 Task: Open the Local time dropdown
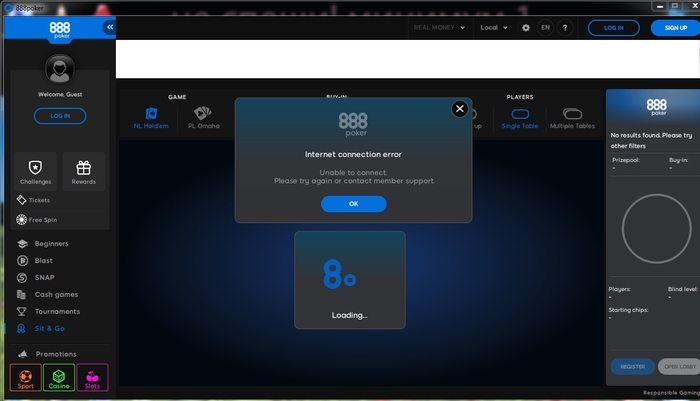click(x=494, y=28)
